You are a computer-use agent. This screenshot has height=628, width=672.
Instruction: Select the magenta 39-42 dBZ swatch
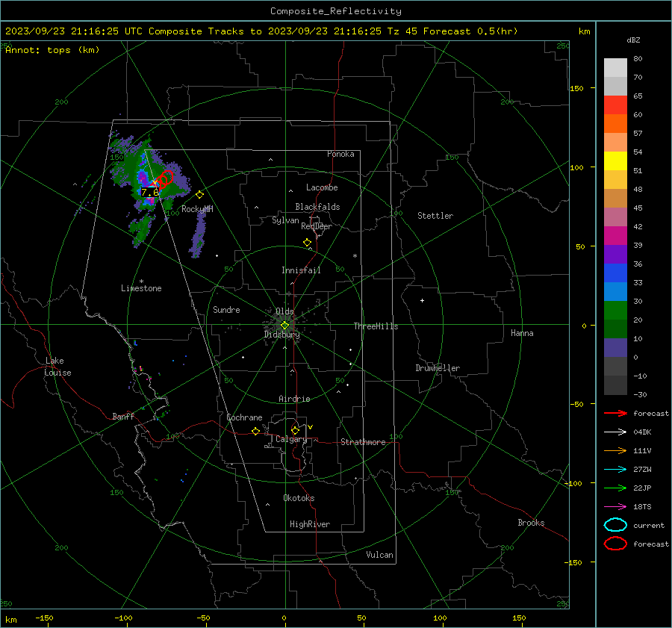pos(615,236)
